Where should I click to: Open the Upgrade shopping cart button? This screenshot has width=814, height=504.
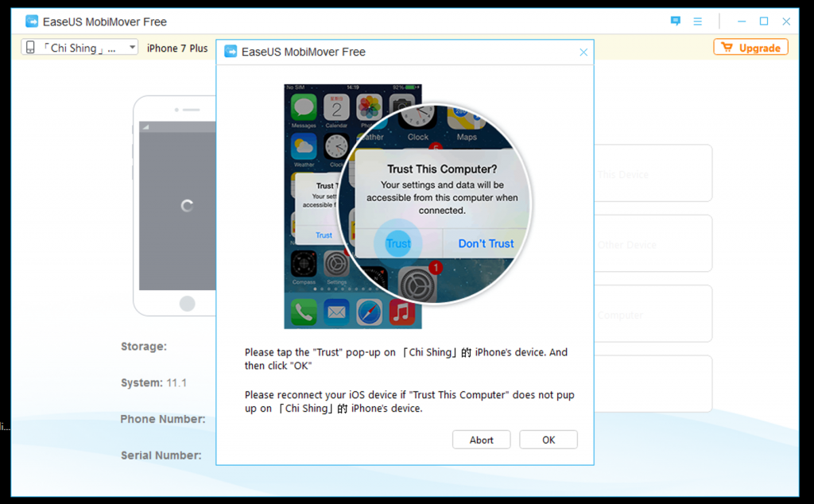click(750, 47)
